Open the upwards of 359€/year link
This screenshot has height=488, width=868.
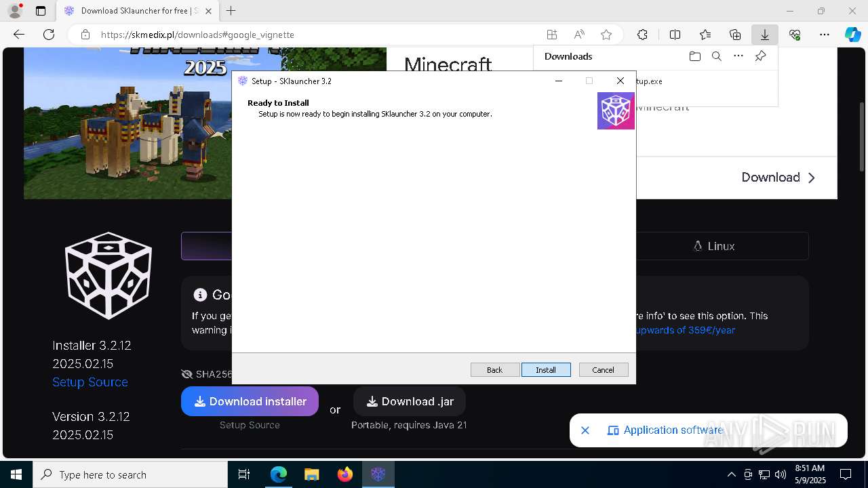[686, 330]
